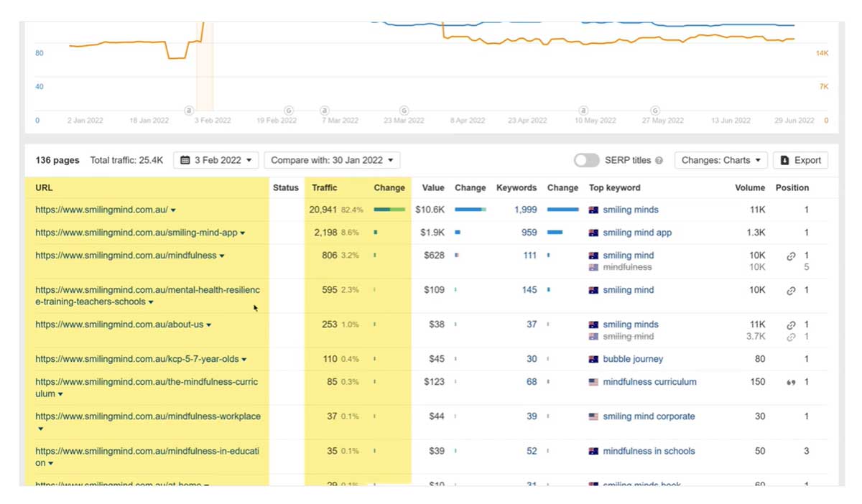Sort by the Top keyword column header
862x504 pixels.
615,187
